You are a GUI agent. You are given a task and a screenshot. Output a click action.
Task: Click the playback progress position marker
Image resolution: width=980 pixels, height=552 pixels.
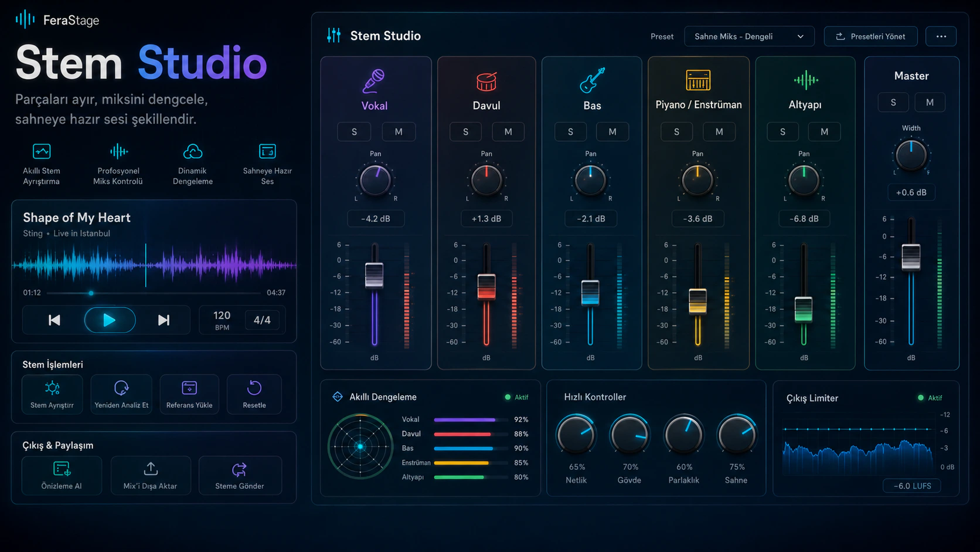(x=91, y=293)
